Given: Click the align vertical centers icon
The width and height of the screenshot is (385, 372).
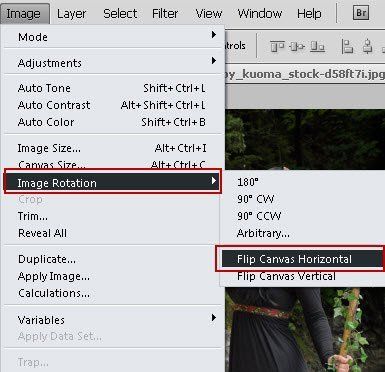Looking at the screenshot, I should (297, 46).
